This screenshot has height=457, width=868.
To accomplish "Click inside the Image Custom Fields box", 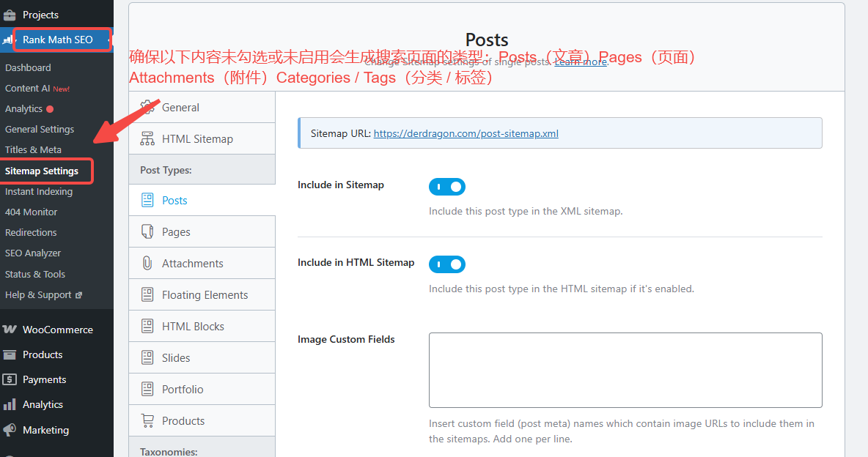I will click(625, 370).
